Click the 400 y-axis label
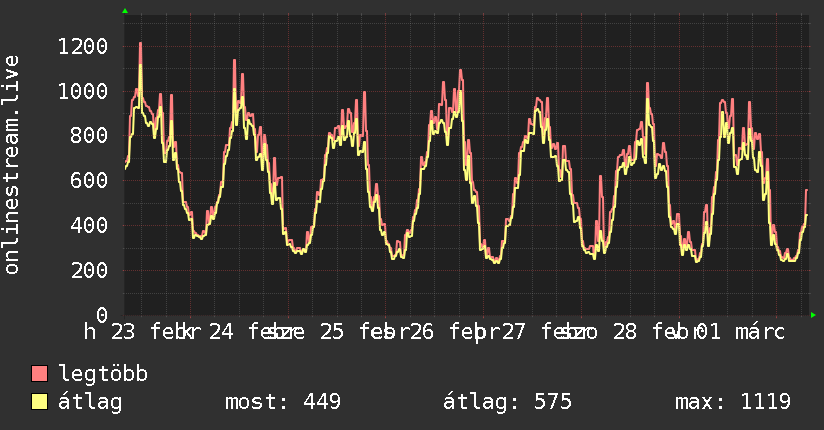This screenshot has width=824, height=430. click(89, 226)
